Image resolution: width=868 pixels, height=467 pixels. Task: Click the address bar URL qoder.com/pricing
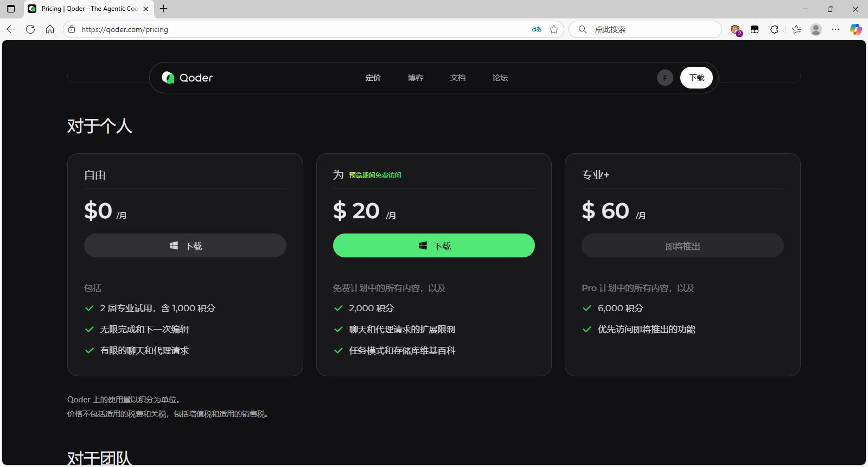125,29
